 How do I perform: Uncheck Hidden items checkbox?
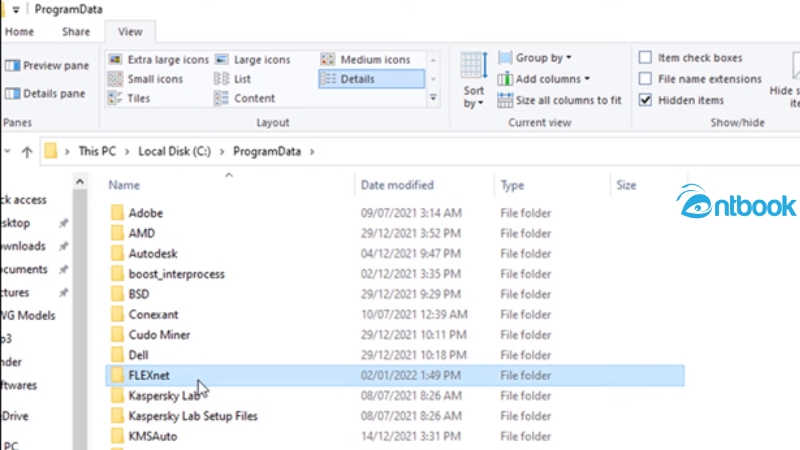(645, 100)
